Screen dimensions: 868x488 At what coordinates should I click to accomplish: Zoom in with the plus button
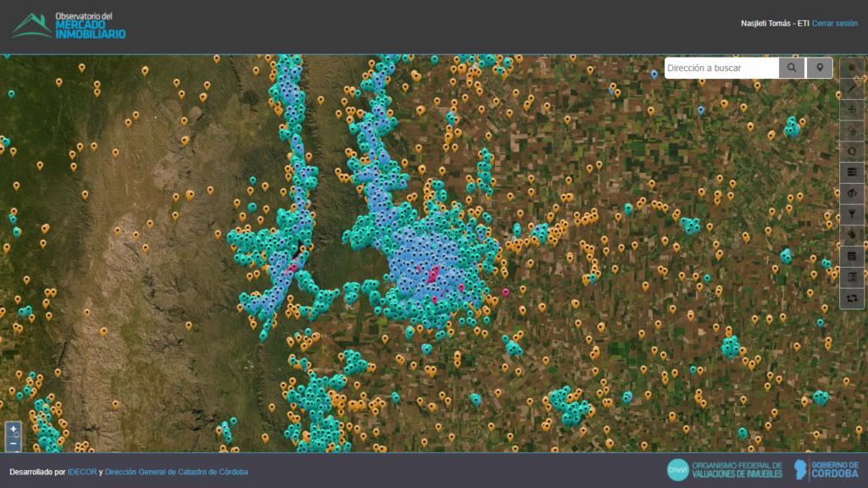click(x=14, y=429)
